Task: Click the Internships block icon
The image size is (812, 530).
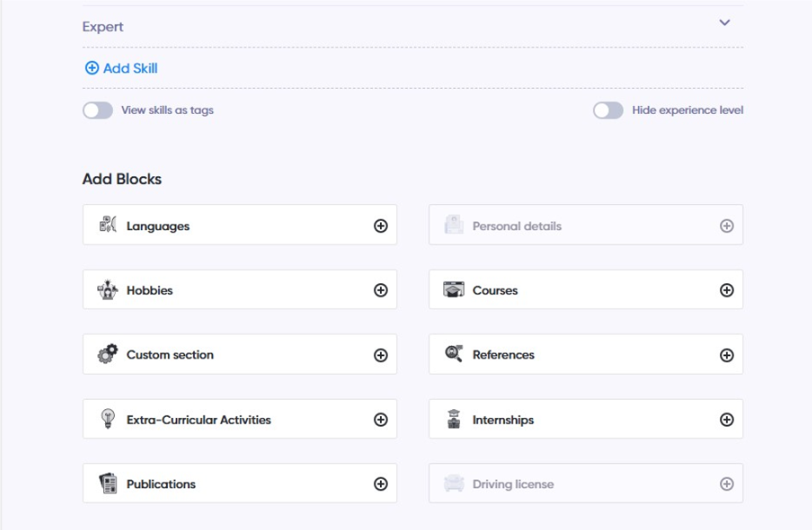Action: pos(454,420)
